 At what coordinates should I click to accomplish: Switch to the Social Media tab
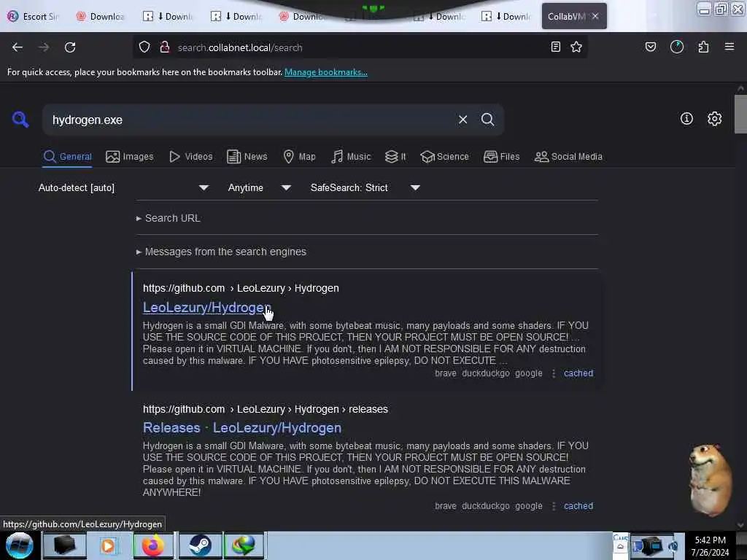(x=568, y=157)
